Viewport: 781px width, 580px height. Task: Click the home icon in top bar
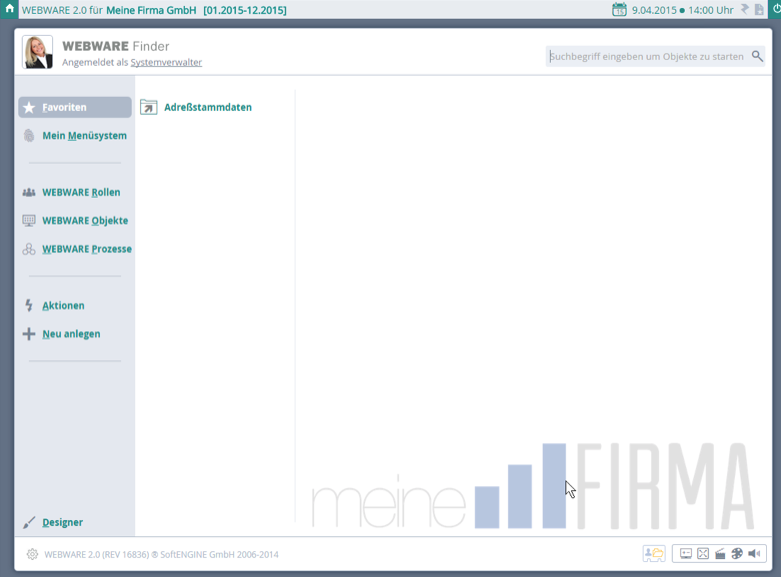[9, 9]
